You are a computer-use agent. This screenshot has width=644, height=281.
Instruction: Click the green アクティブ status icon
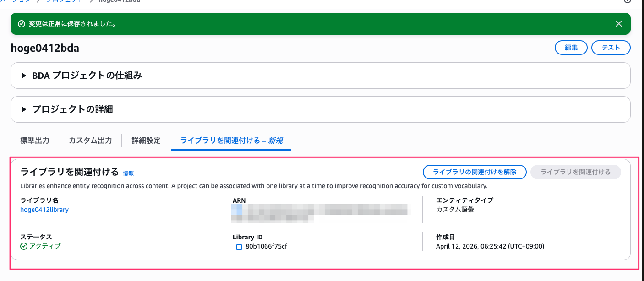pyautogui.click(x=24, y=246)
